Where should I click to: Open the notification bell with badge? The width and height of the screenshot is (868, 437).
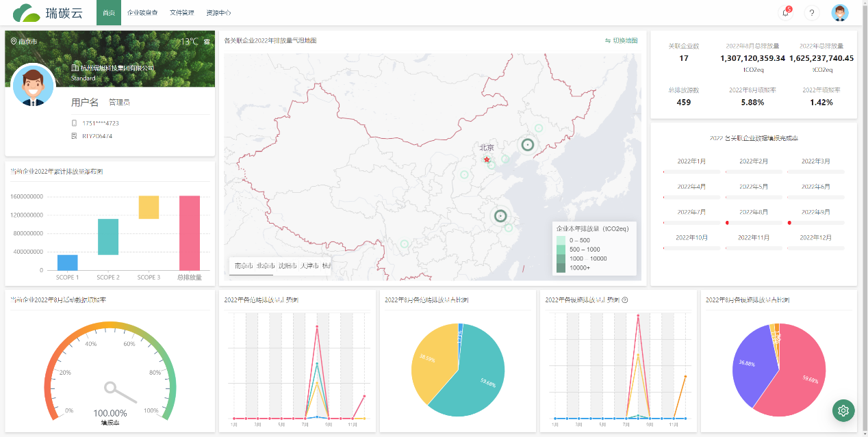tap(785, 13)
